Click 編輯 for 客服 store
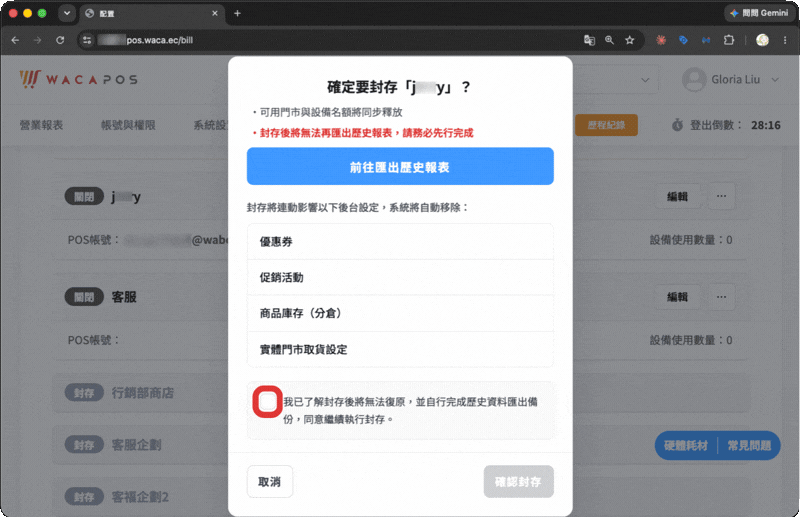Image resolution: width=800 pixels, height=517 pixels. pyautogui.click(x=678, y=297)
